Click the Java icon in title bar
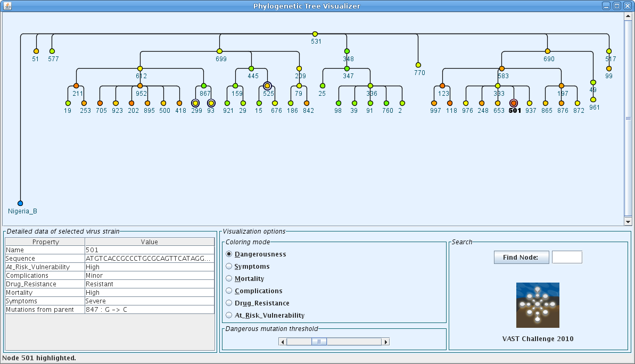 [x=7, y=6]
